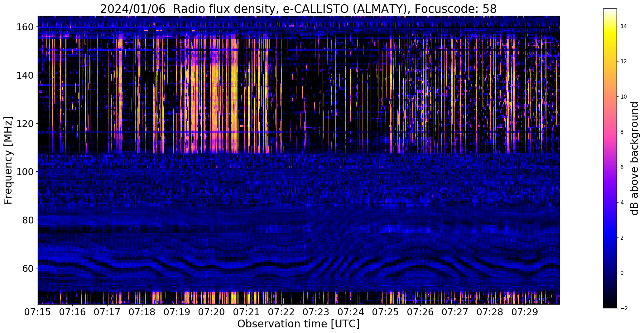Click the 60 frequency tick label
This screenshot has width=644, height=333.
27,268
